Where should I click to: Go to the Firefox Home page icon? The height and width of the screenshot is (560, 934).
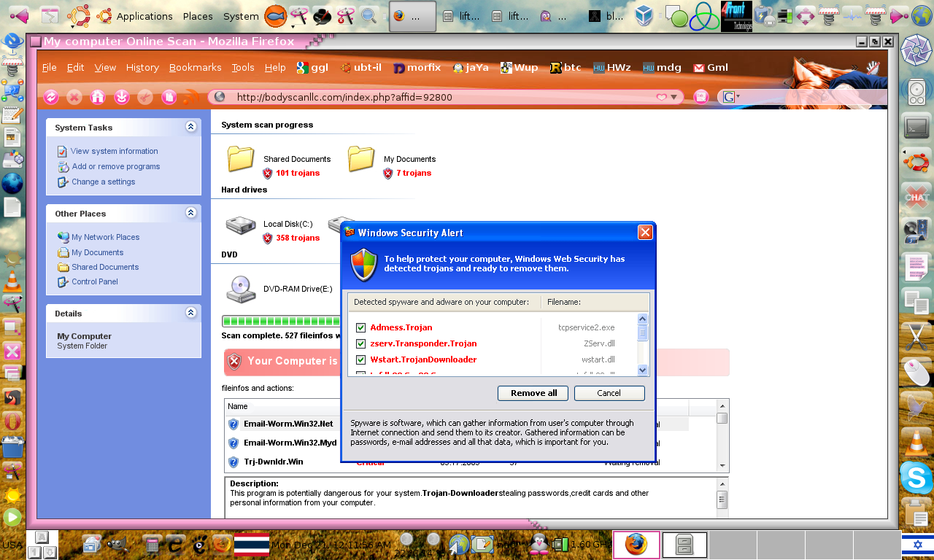point(98,97)
